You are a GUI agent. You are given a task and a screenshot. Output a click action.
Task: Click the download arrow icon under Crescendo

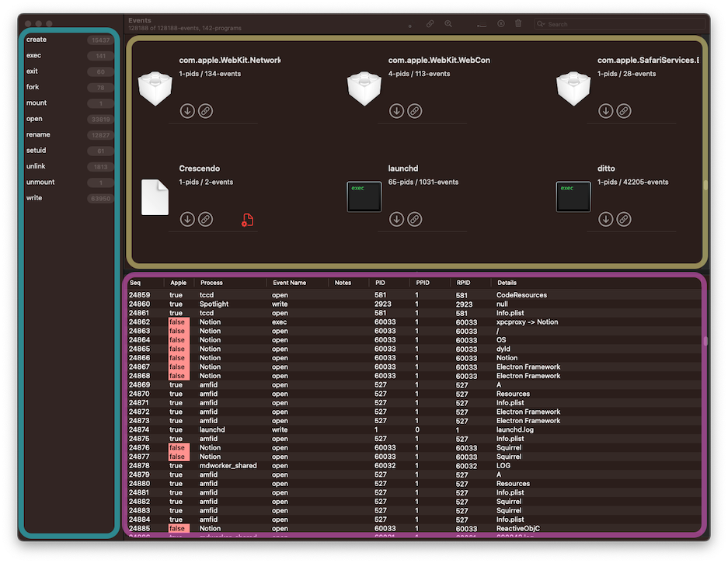click(187, 219)
